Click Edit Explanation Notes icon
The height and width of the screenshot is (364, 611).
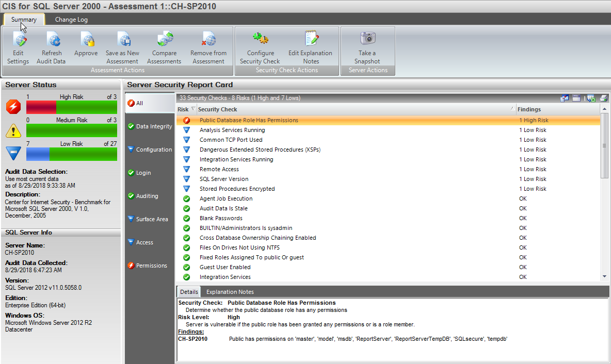coord(311,39)
